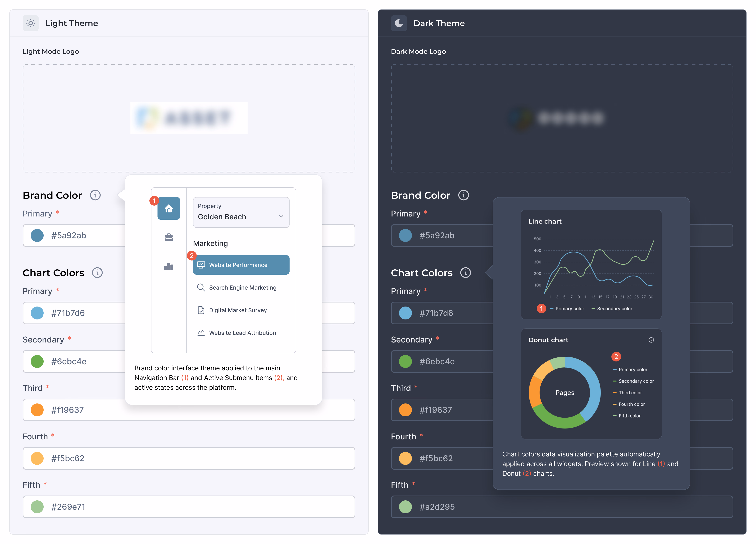Click Light Theme Fifth color field #269e71
Screen dimensions: 756x544
tap(189, 507)
